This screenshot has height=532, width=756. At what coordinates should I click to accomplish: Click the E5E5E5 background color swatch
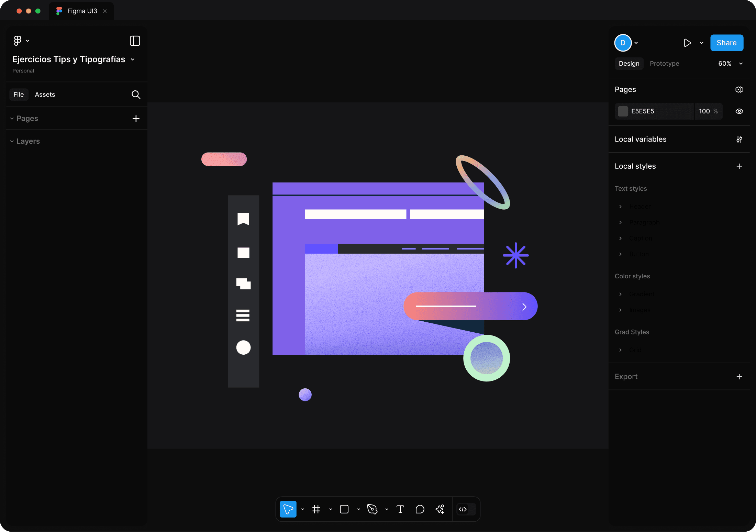point(623,111)
